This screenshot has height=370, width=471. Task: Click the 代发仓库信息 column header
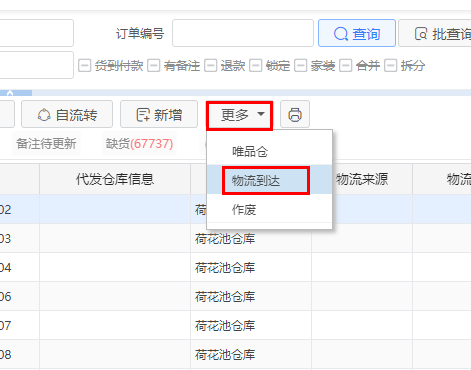click(115, 179)
